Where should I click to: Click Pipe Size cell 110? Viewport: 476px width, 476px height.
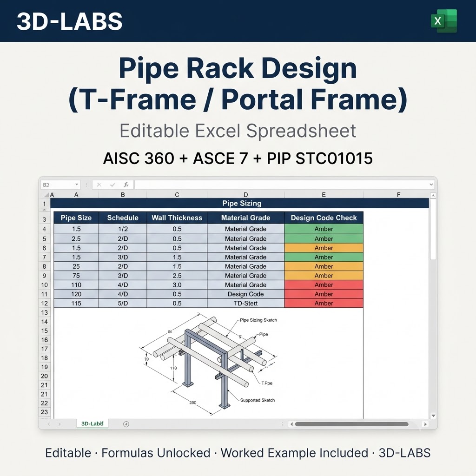76,285
